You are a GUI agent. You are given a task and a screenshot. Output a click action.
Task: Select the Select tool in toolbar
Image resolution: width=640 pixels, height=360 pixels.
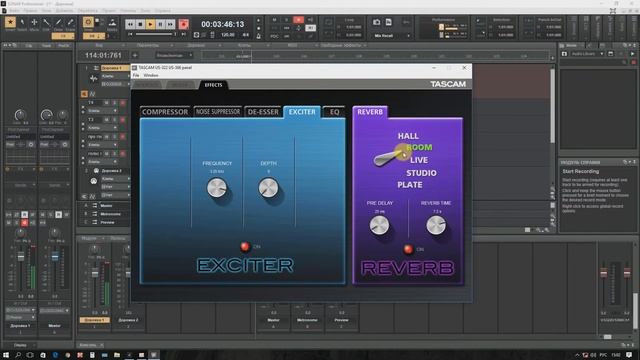click(x=22, y=22)
